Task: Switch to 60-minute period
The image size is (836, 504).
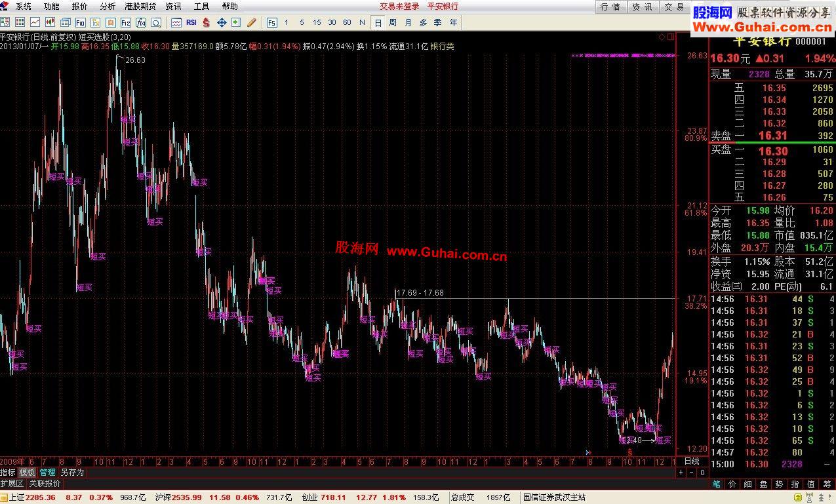Action: [347, 22]
